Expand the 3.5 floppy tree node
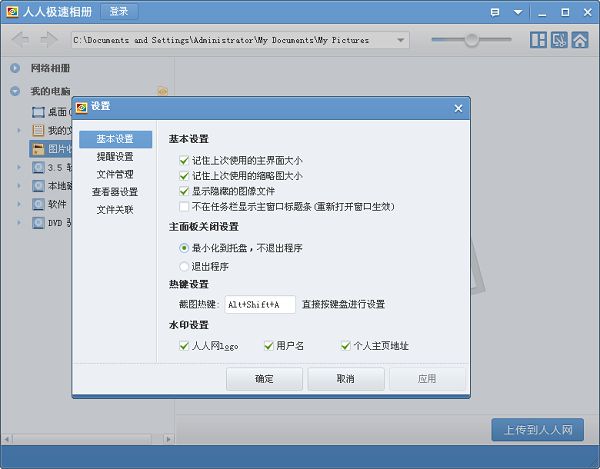 pos(19,167)
